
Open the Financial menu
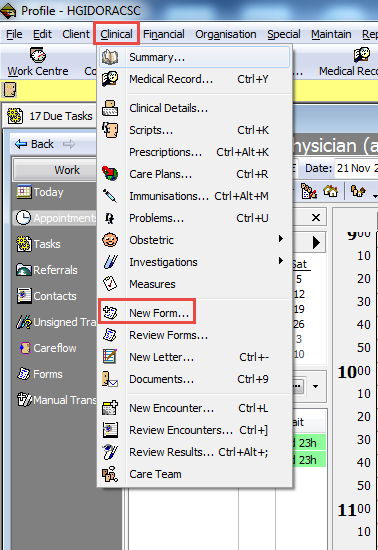(164, 34)
